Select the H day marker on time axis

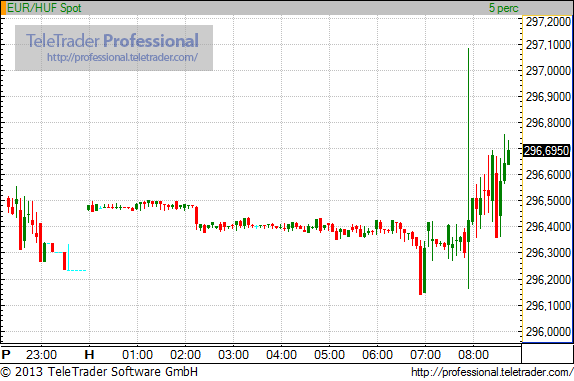[x=89, y=354]
